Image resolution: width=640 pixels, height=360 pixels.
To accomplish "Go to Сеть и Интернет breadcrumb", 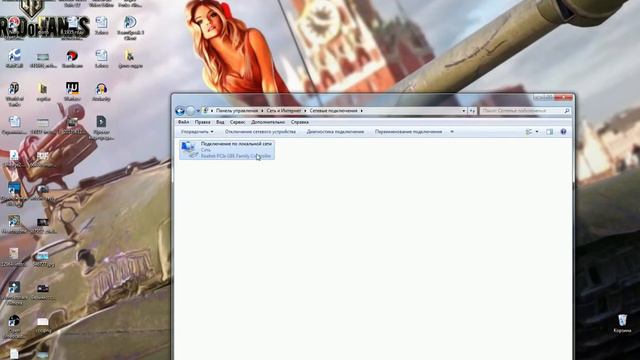I will pyautogui.click(x=284, y=111).
